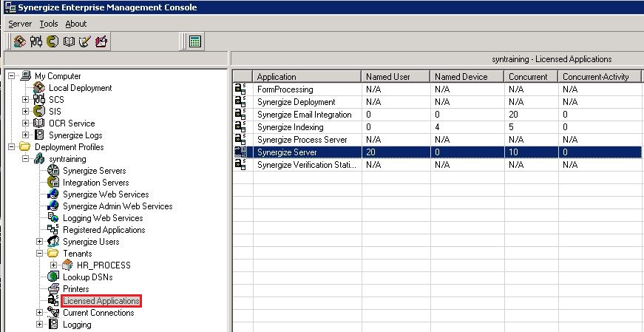This screenshot has width=644, height=332.
Task: Click the license icon of Synergize Process Server row
Action: 240,140
